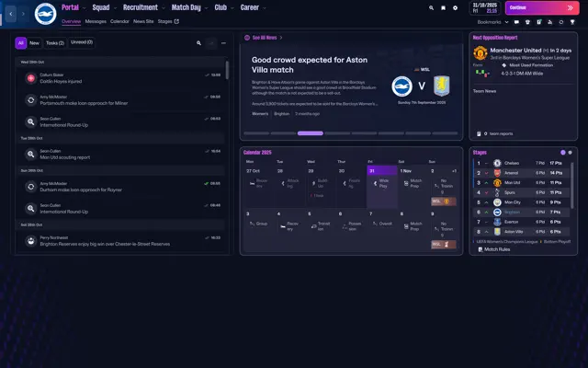Click Aston Villa badge in news card
The width and height of the screenshot is (588, 368).
(x=441, y=86)
